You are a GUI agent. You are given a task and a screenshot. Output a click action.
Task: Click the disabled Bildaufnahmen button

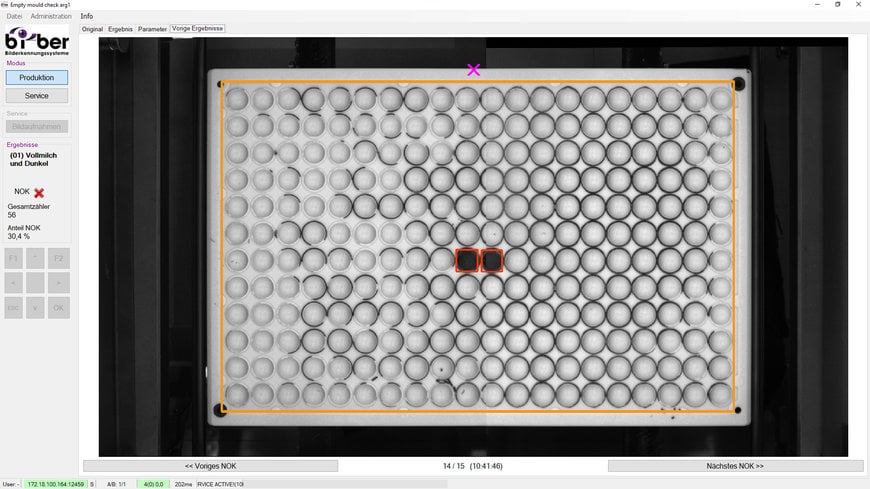coord(37,127)
